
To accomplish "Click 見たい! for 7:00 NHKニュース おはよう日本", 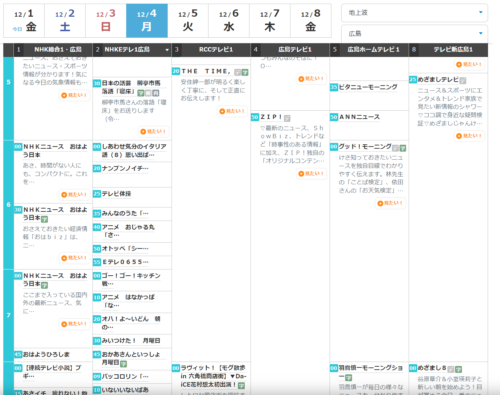I will pyautogui.click(x=74, y=324).
